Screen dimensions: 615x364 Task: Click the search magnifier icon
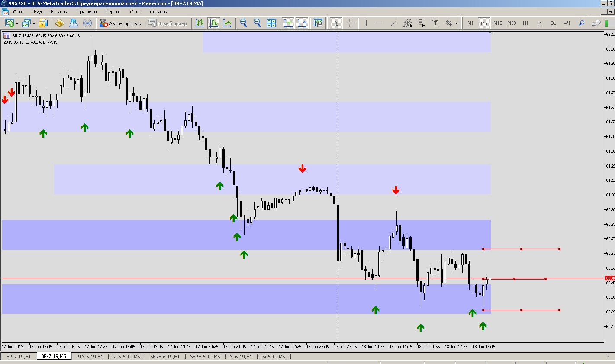pyautogui.click(x=581, y=23)
